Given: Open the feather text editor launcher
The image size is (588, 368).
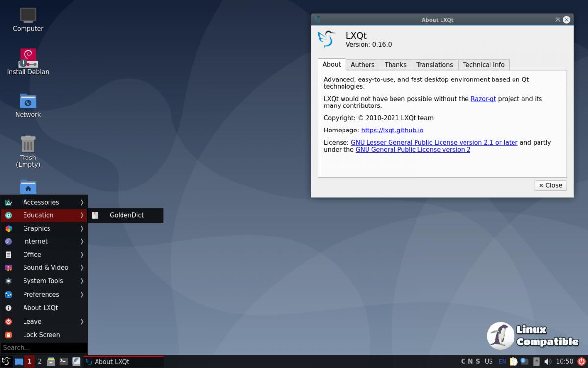Looking at the screenshot, I should (76, 362).
